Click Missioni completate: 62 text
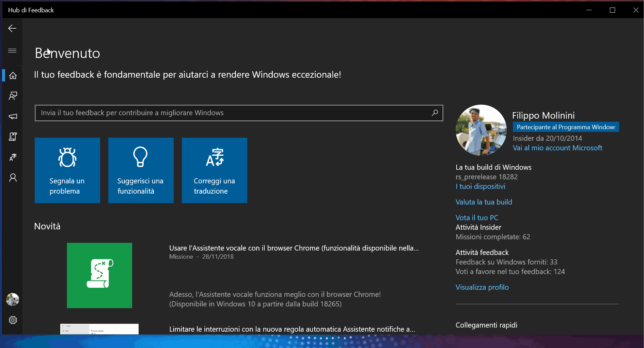 [493, 237]
